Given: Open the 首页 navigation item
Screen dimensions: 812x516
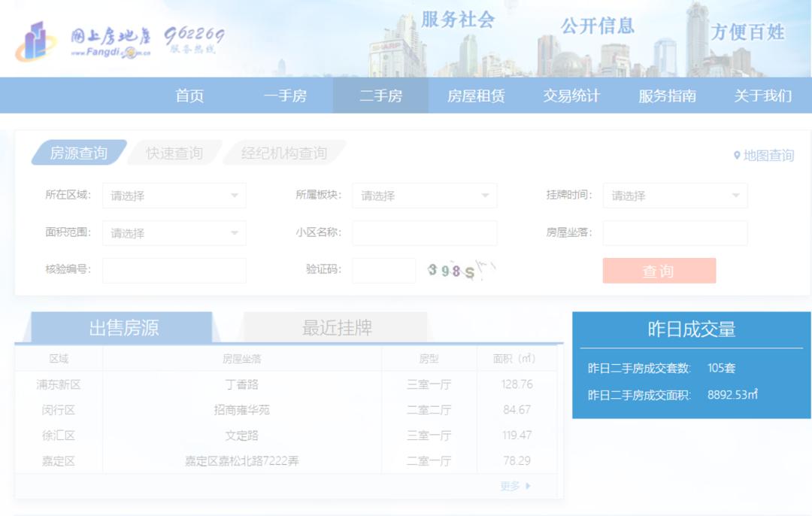Looking at the screenshot, I should pyautogui.click(x=189, y=96).
